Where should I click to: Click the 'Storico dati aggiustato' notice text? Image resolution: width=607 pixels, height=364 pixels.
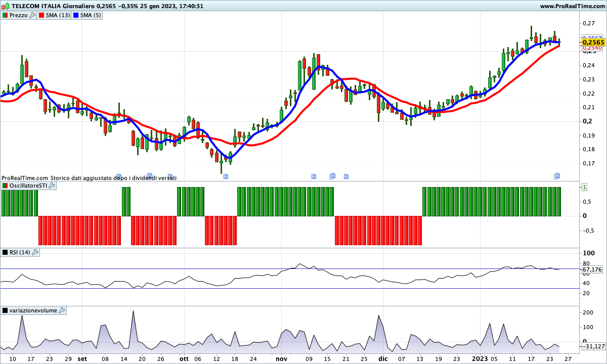(113, 178)
